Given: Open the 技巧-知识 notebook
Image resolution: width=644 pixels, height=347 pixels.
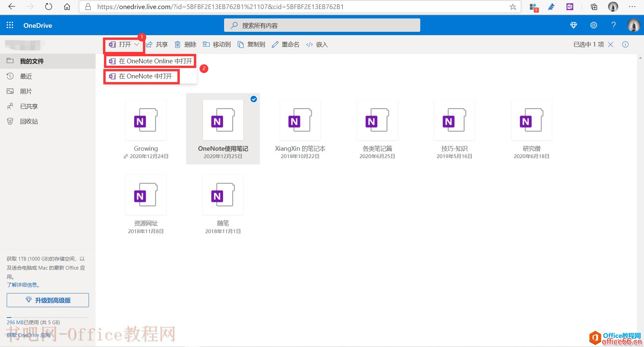Looking at the screenshot, I should point(454,120).
